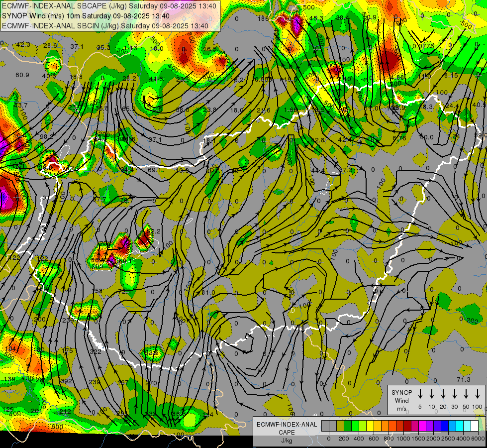487x448 pixels.
Task: Pick the olive swatch in CAPE legend
Action: click(x=340, y=426)
